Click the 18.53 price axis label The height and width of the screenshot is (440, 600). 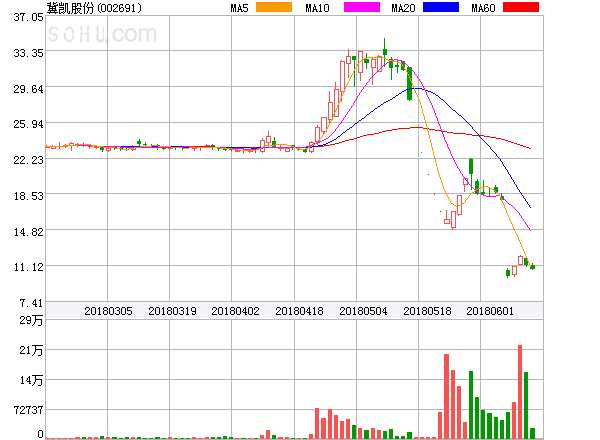pyautogui.click(x=28, y=196)
